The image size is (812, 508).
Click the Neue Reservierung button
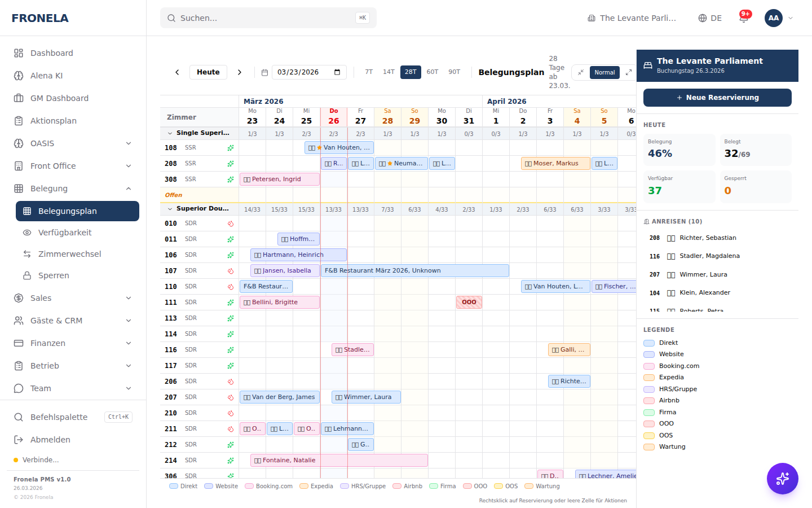coord(717,98)
